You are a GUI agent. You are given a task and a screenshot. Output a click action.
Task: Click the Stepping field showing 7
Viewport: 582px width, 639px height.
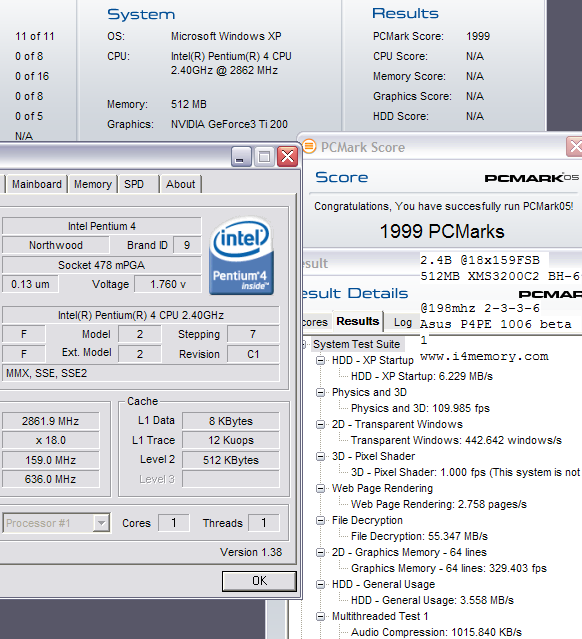(x=253, y=335)
